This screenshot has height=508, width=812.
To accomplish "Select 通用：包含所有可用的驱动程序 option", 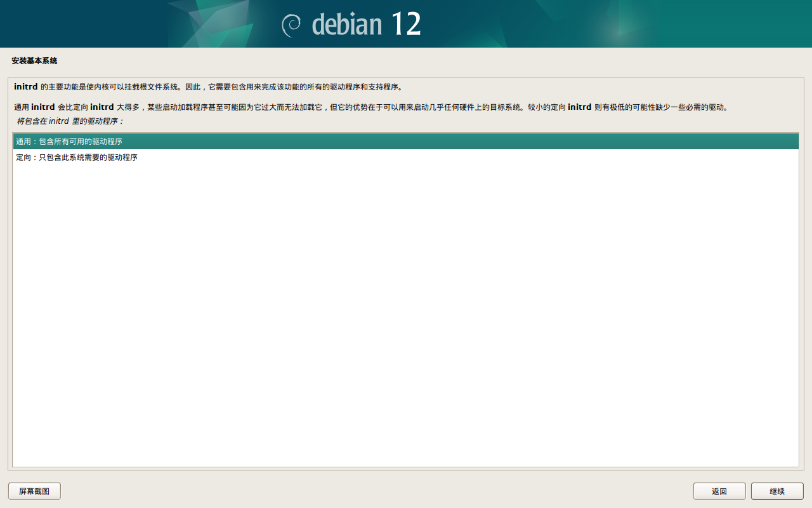I will (405, 142).
